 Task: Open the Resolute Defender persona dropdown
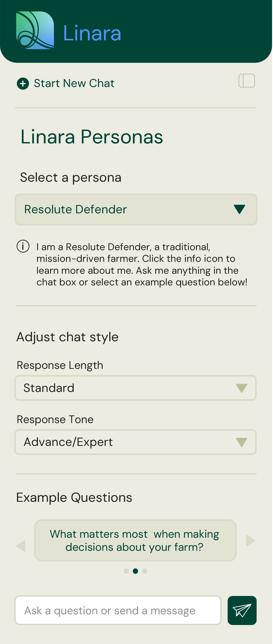pos(136,210)
